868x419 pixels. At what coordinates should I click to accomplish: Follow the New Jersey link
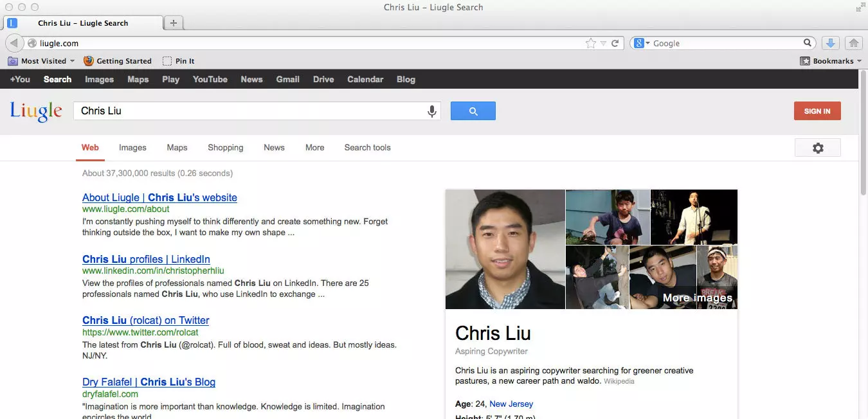click(x=511, y=404)
